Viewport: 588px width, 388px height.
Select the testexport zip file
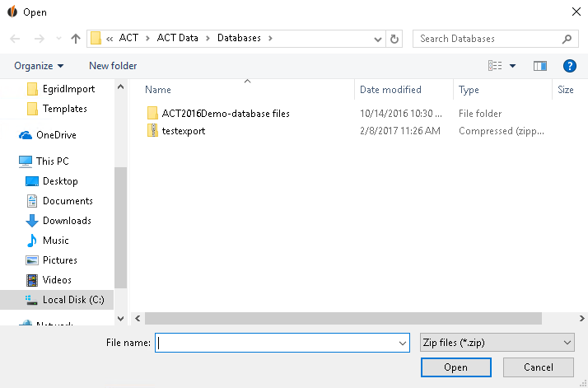pyautogui.click(x=184, y=131)
